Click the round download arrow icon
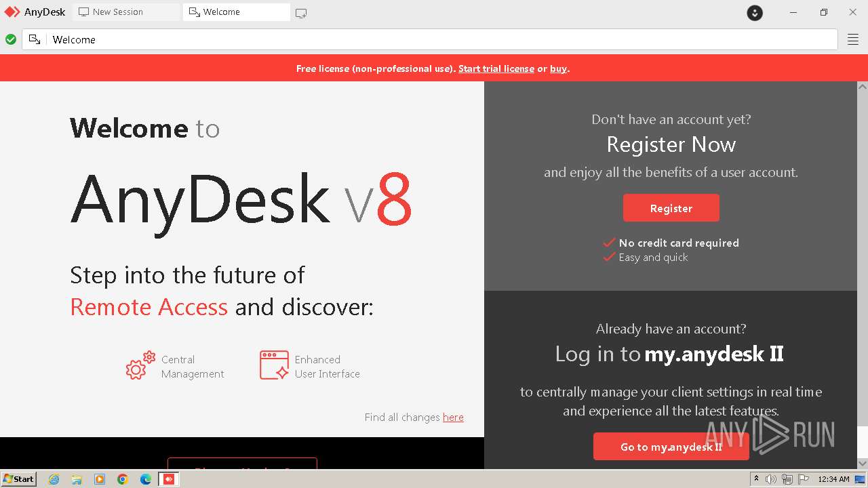 coord(755,12)
